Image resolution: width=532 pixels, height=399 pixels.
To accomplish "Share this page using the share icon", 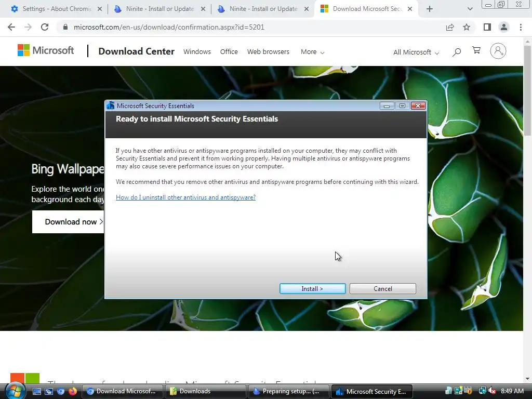I will [x=450, y=27].
